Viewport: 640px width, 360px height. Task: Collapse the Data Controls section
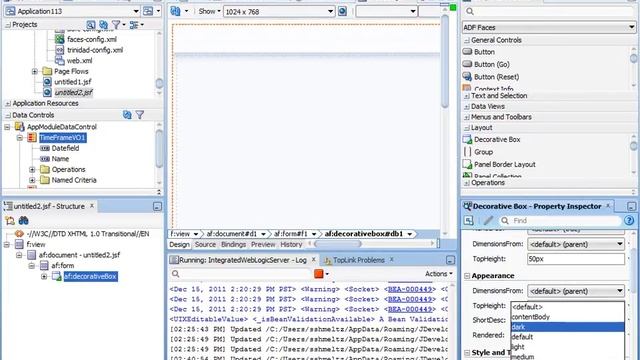click(8, 115)
